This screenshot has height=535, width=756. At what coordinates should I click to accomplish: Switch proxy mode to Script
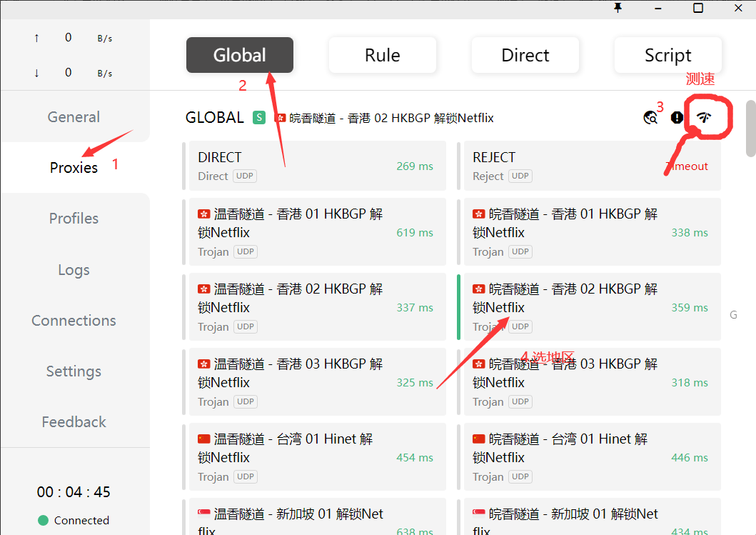pos(667,55)
